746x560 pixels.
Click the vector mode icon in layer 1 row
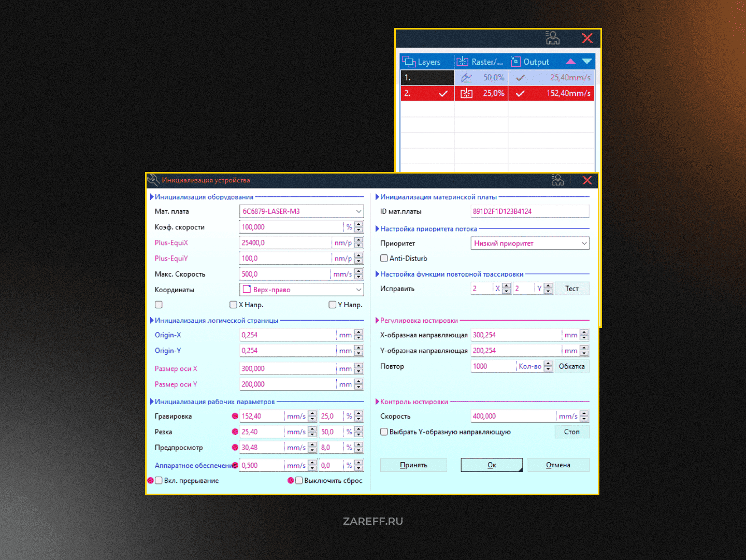(x=466, y=78)
